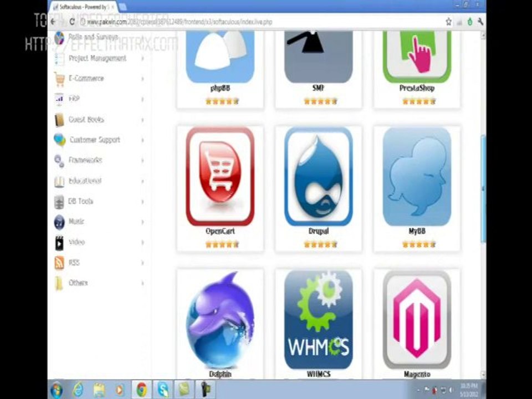This screenshot has width=532, height=399.
Task: Expand the Customer Support category arrow
Action: coord(142,140)
